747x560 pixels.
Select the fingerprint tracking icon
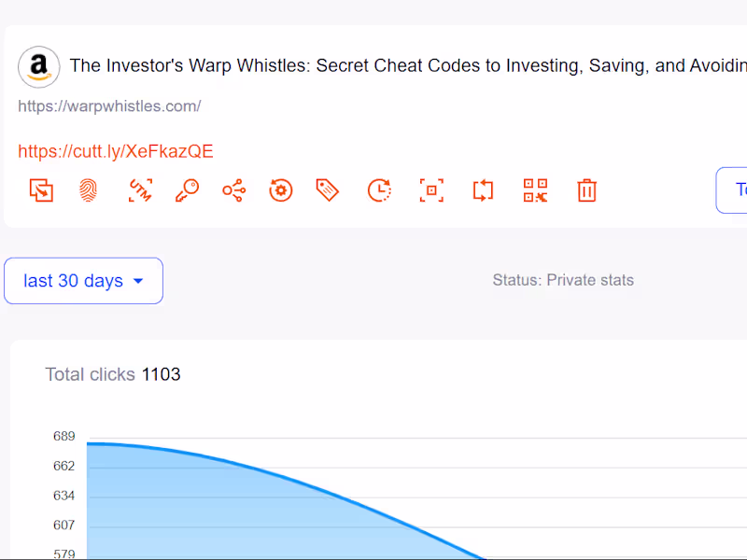click(x=88, y=189)
